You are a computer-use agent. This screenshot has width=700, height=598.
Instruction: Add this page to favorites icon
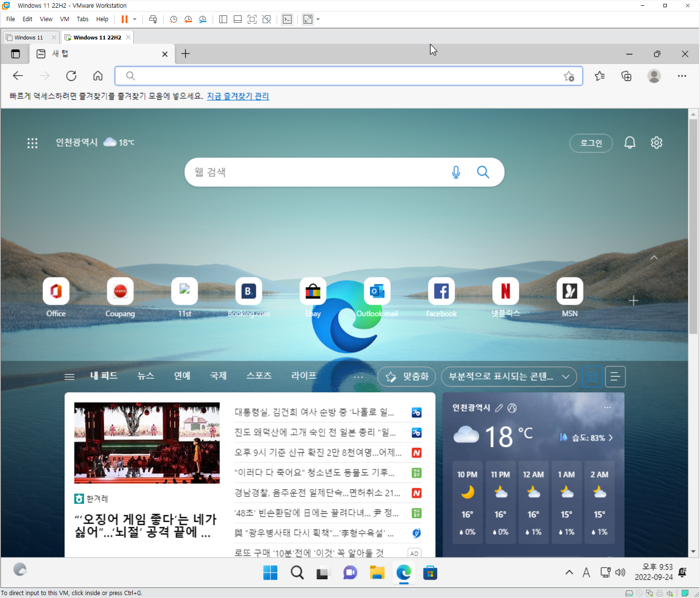point(569,76)
